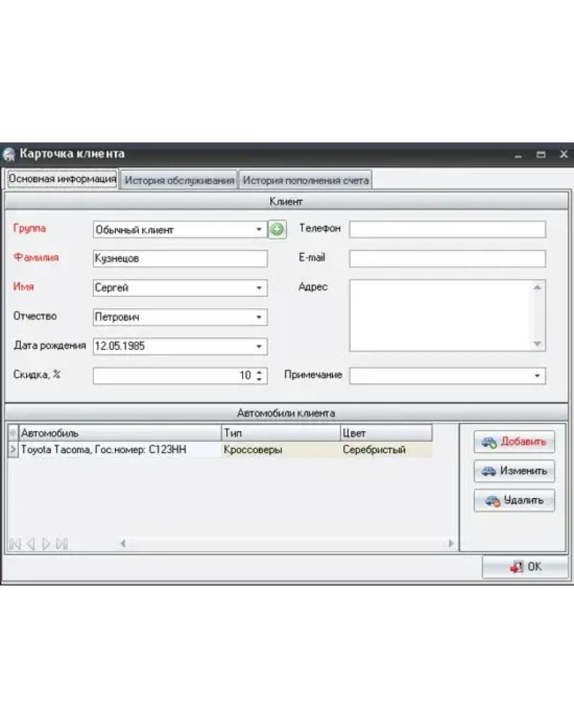574x728 pixels.
Task: Click the green add group icon
Action: [277, 230]
